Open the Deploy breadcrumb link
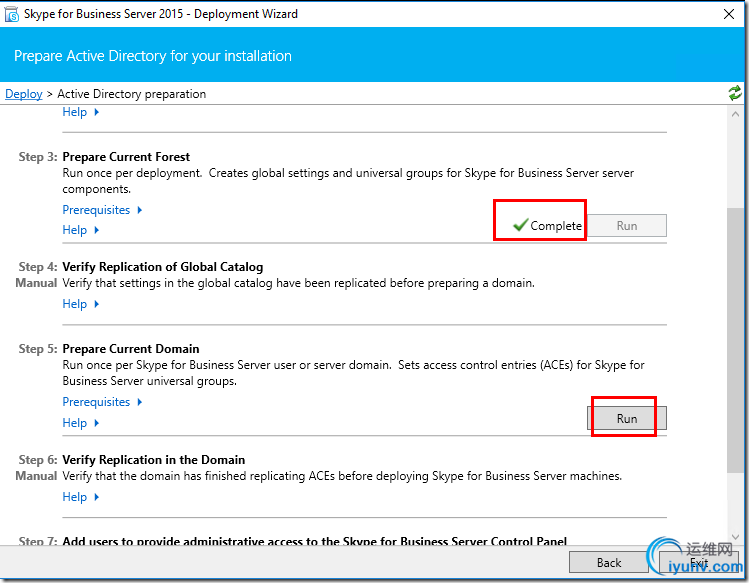Screen dimensions: 749x583 pyautogui.click(x=24, y=94)
